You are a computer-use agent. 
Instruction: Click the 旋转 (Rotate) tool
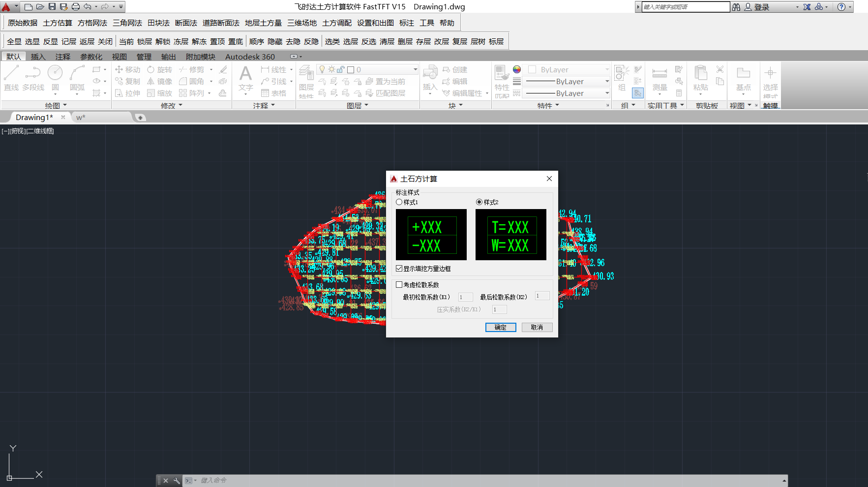pos(160,70)
